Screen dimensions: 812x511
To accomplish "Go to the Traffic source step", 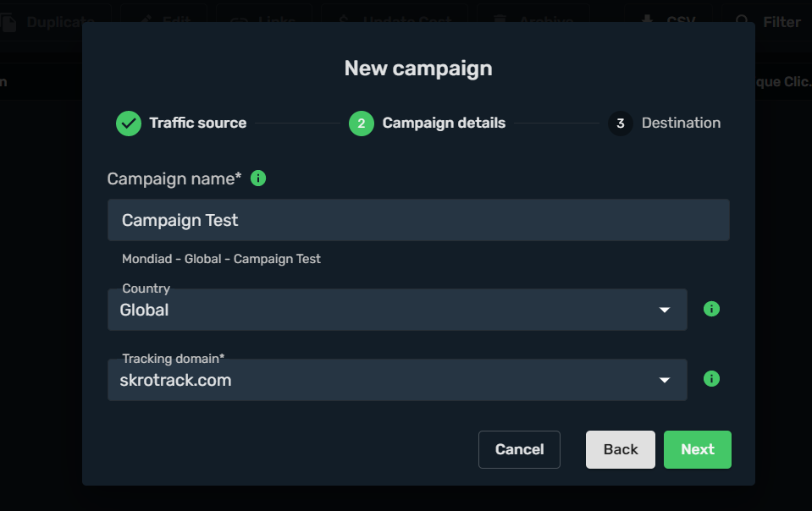I will coord(197,124).
